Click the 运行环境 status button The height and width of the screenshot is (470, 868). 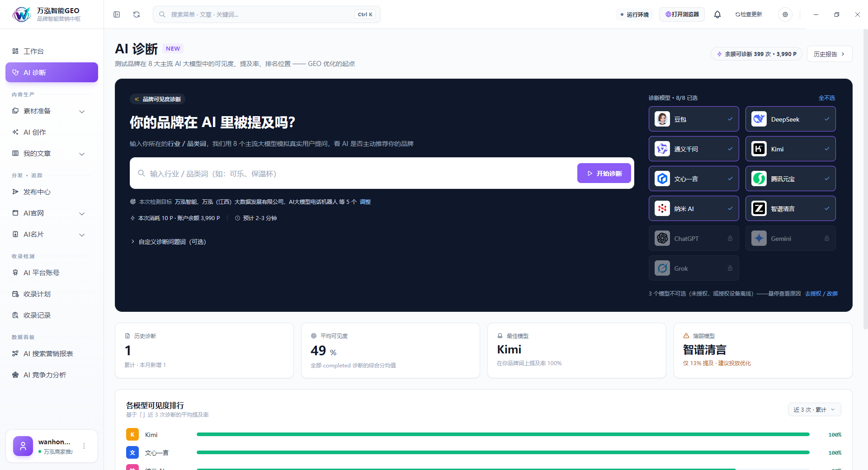point(635,14)
